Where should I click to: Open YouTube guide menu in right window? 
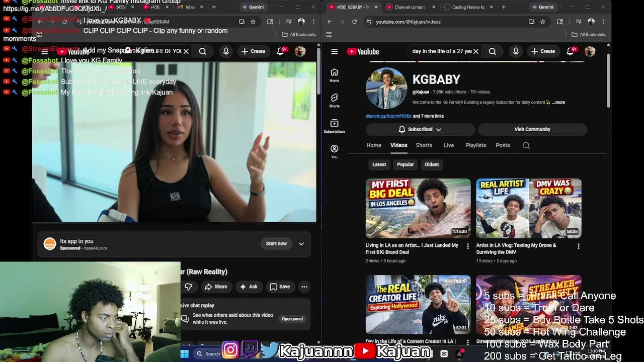334,51
